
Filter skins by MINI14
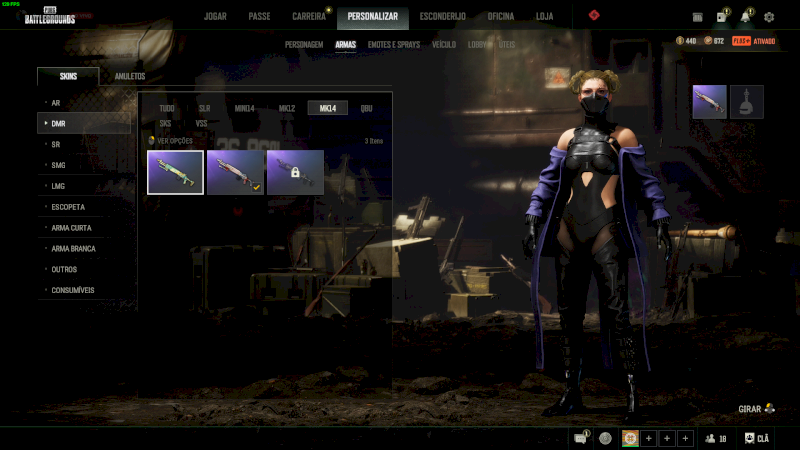244,108
